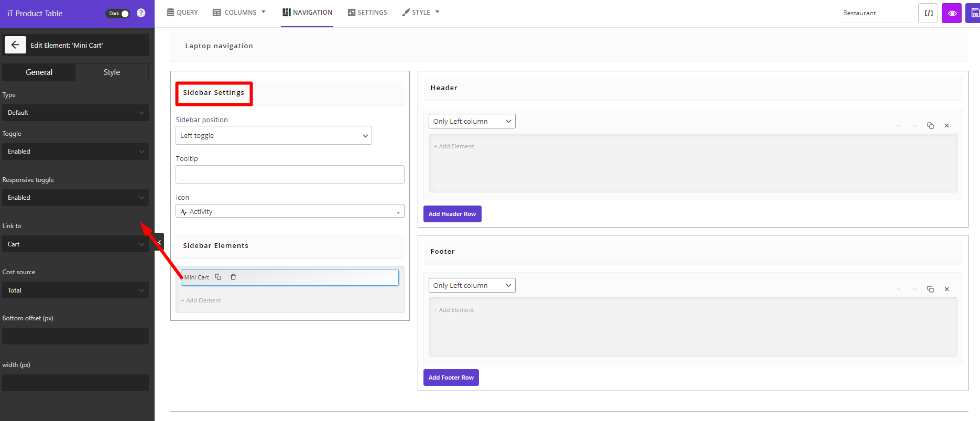This screenshot has height=421, width=980.
Task: Click the Tooltip input field
Action: (290, 175)
